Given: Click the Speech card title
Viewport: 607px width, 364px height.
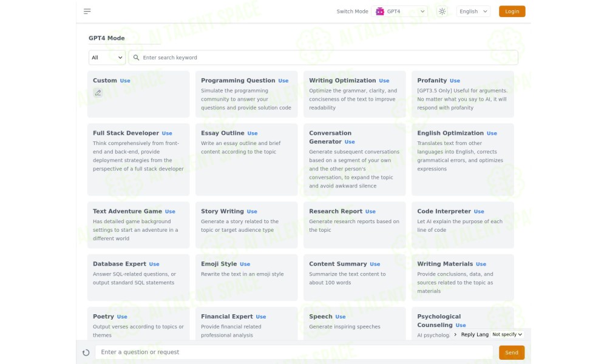Looking at the screenshot, I should click(x=320, y=317).
